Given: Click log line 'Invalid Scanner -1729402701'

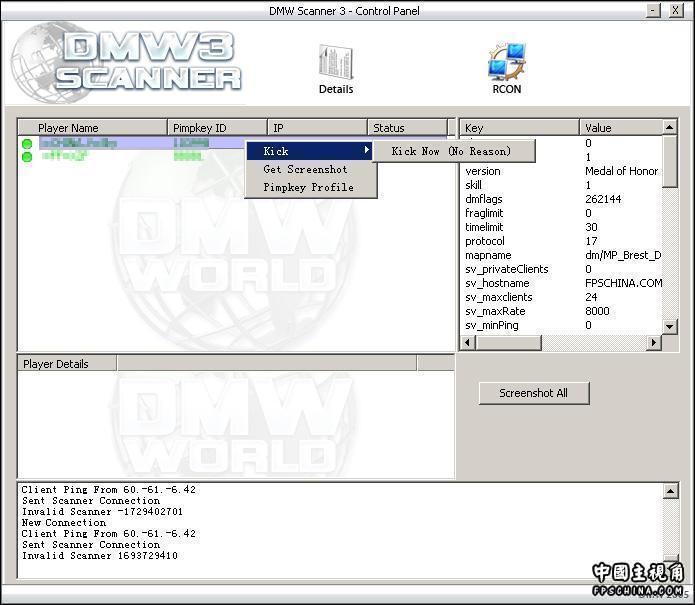Looking at the screenshot, I should (x=102, y=511).
